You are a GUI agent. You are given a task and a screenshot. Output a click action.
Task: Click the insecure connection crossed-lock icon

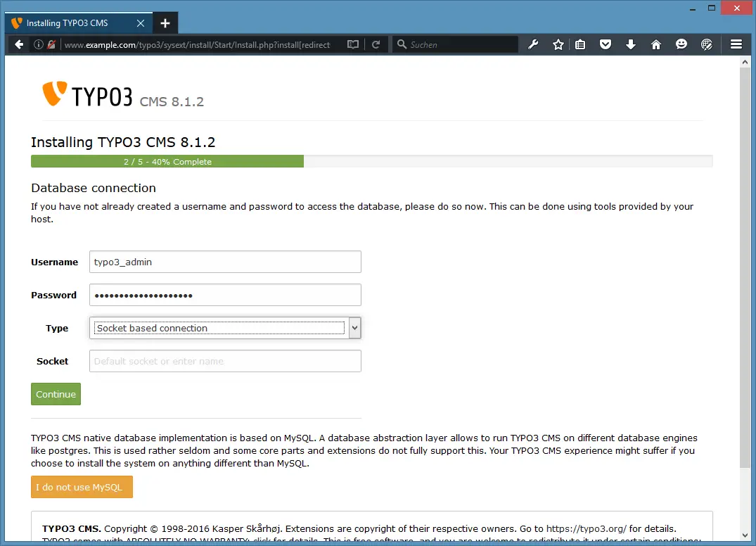coord(51,45)
